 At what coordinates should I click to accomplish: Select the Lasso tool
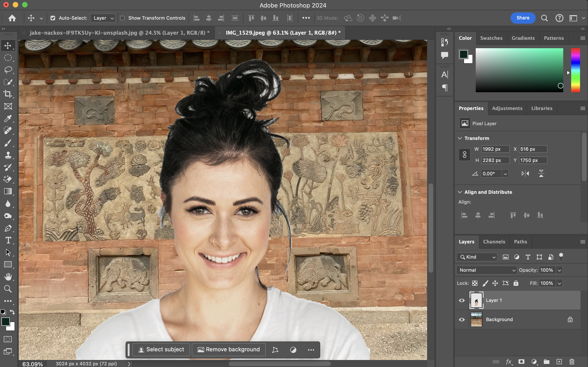click(8, 70)
